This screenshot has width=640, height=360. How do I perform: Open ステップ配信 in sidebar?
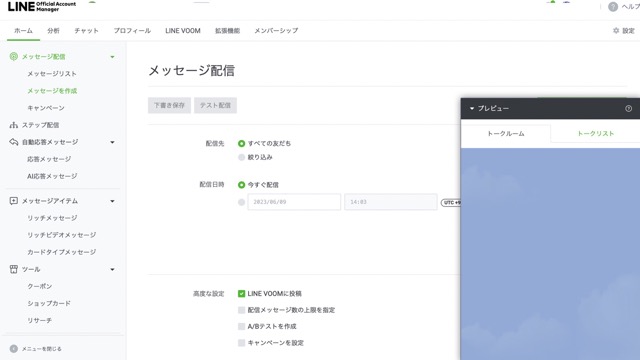click(x=40, y=125)
